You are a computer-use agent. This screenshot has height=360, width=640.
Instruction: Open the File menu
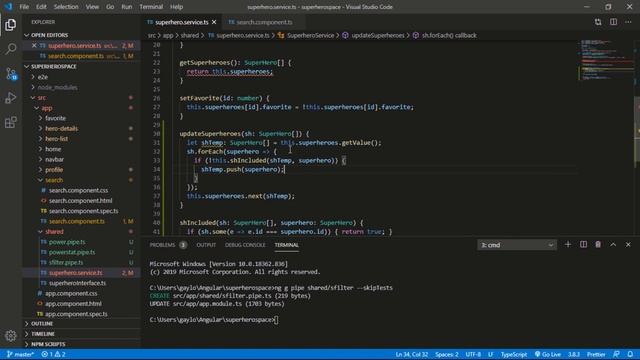coord(24,7)
